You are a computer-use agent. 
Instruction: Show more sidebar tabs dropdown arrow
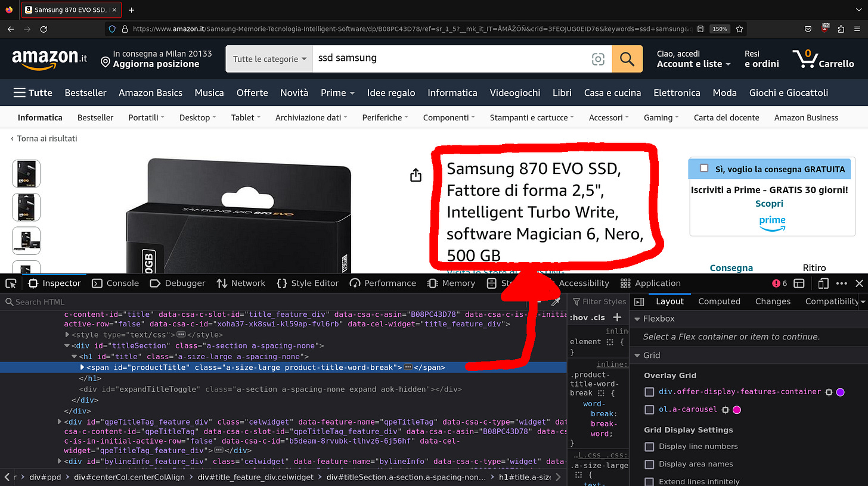[863, 301]
